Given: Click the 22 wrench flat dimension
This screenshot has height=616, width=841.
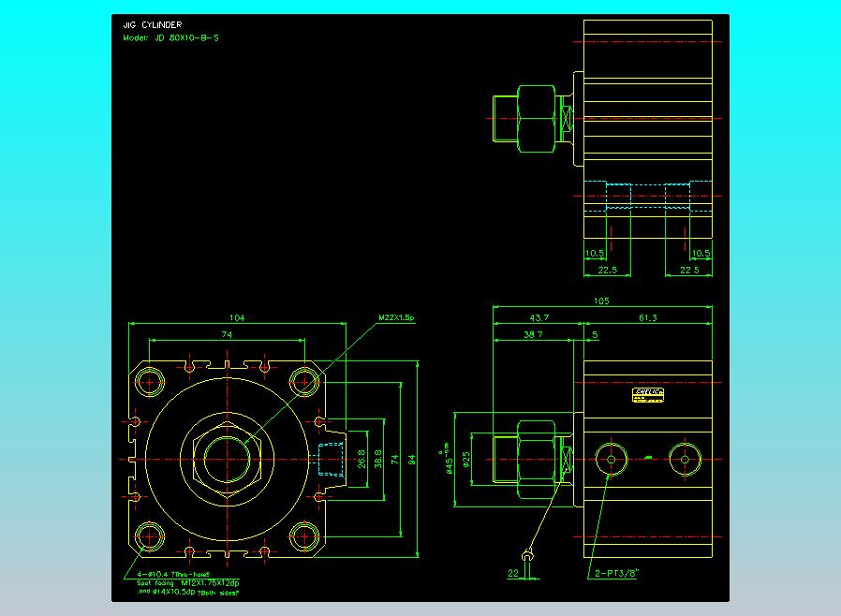Looking at the screenshot, I should coord(513,573).
